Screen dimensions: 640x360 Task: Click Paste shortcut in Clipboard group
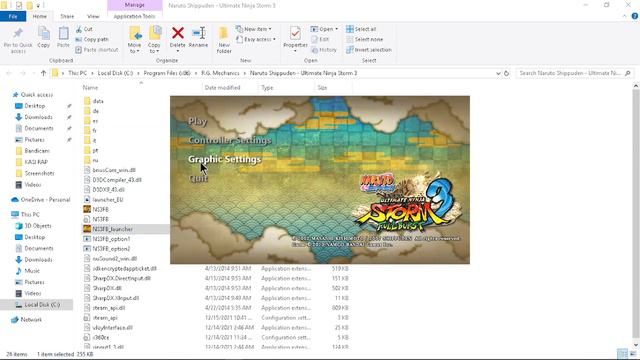coord(97,50)
